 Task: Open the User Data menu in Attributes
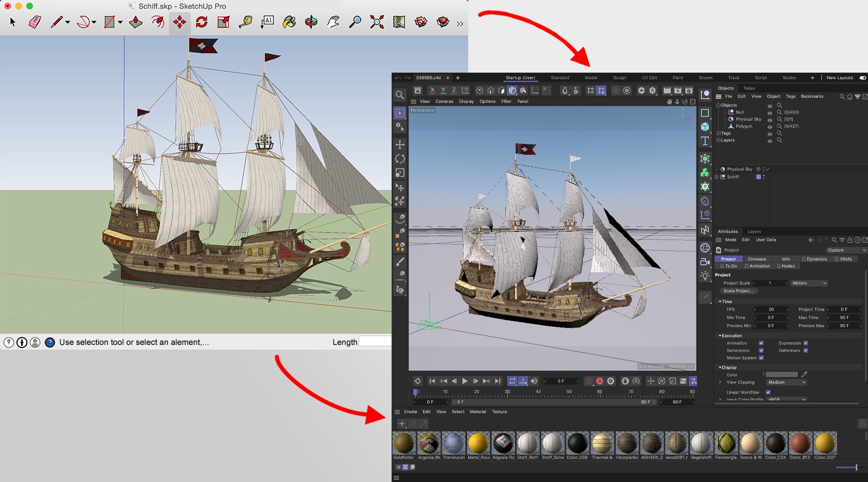click(x=766, y=240)
